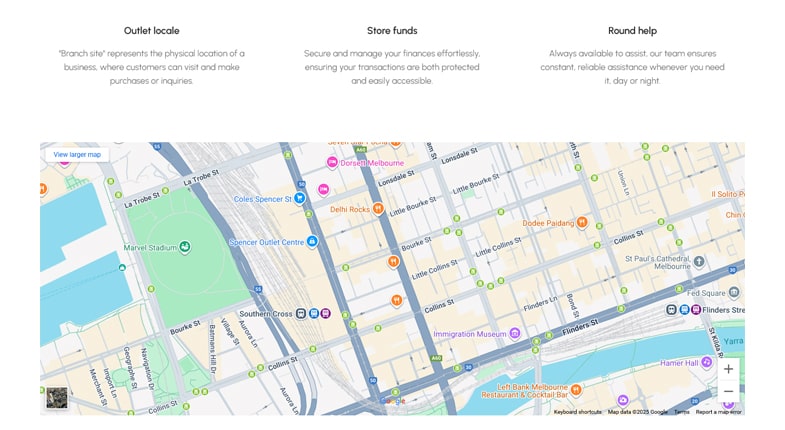The height and width of the screenshot is (430, 785).
Task: Open the View larger map link
Action: [77, 155]
